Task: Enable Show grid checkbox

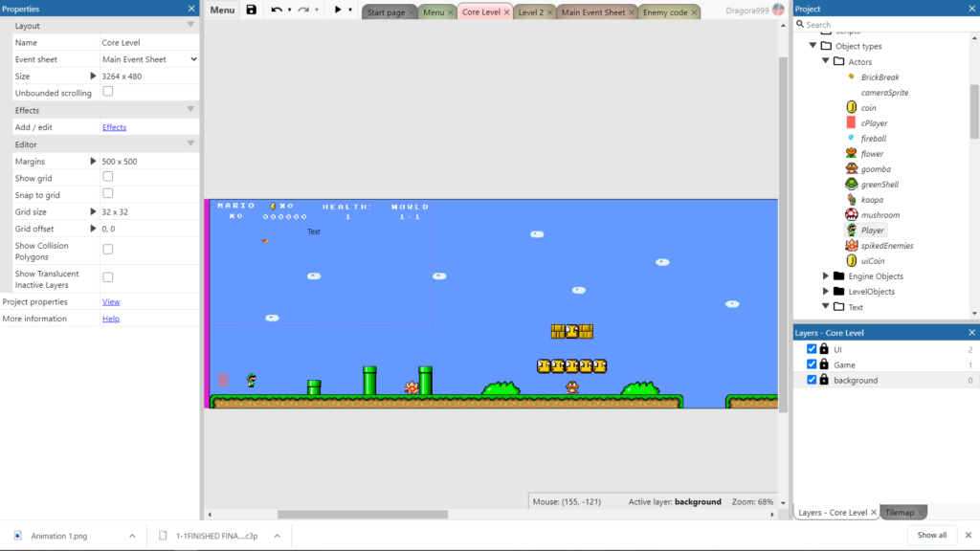Action: (x=108, y=177)
